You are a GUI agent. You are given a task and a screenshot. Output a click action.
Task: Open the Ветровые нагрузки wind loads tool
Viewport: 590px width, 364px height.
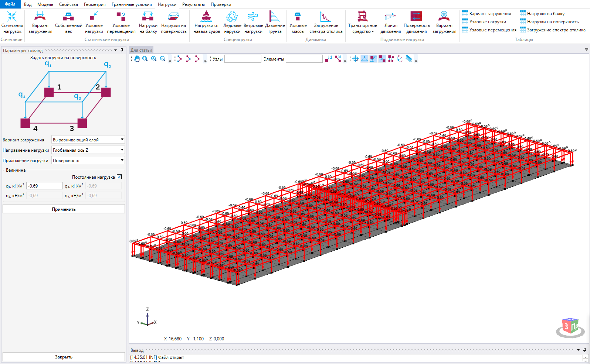tap(253, 22)
